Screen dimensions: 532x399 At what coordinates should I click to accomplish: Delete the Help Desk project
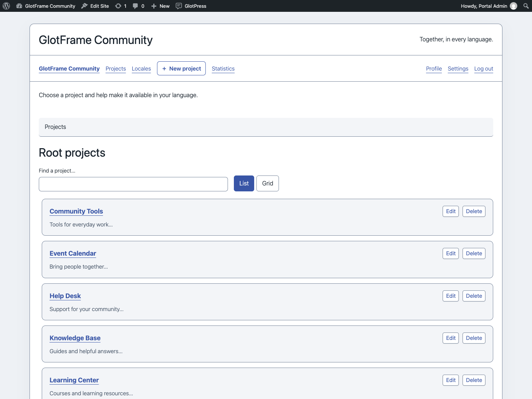474,296
